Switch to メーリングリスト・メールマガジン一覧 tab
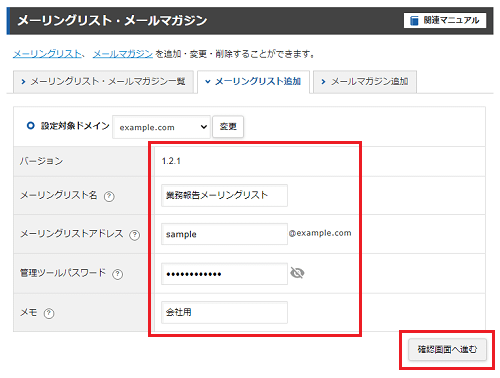This screenshot has width=500, height=378. click(103, 82)
